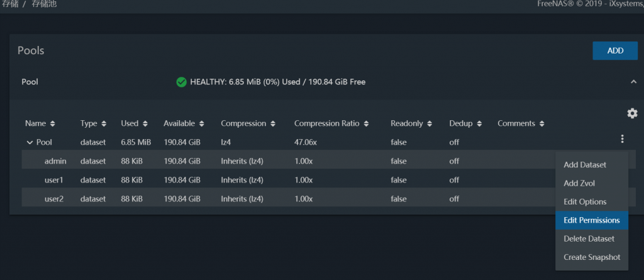Choose Delete Dataset menu option
The height and width of the screenshot is (280, 644).
(589, 238)
